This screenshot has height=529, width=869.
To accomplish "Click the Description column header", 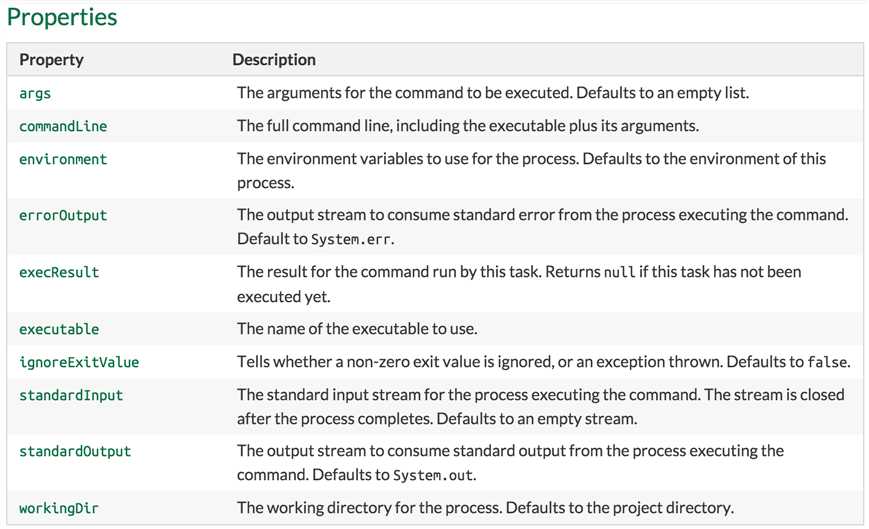I will click(274, 60).
